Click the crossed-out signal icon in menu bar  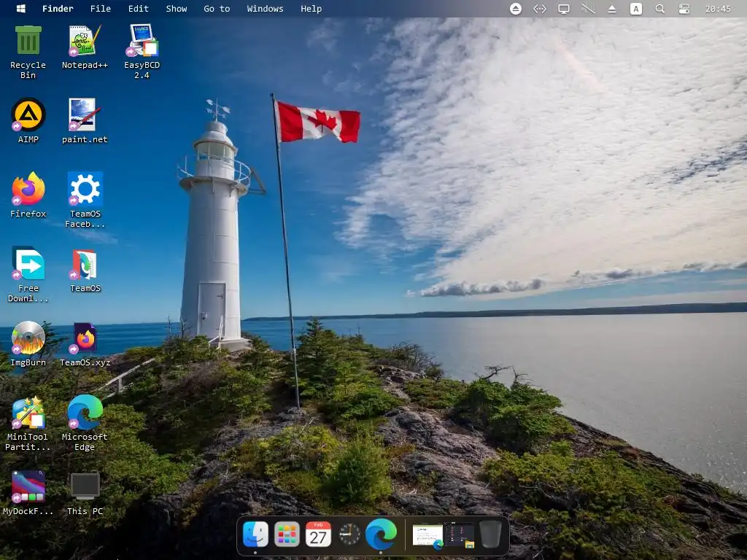click(588, 9)
